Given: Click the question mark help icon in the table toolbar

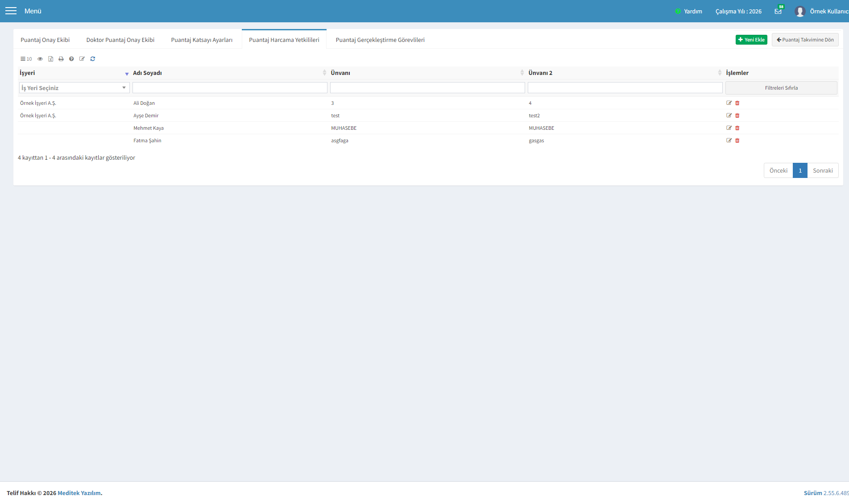Looking at the screenshot, I should pos(71,59).
